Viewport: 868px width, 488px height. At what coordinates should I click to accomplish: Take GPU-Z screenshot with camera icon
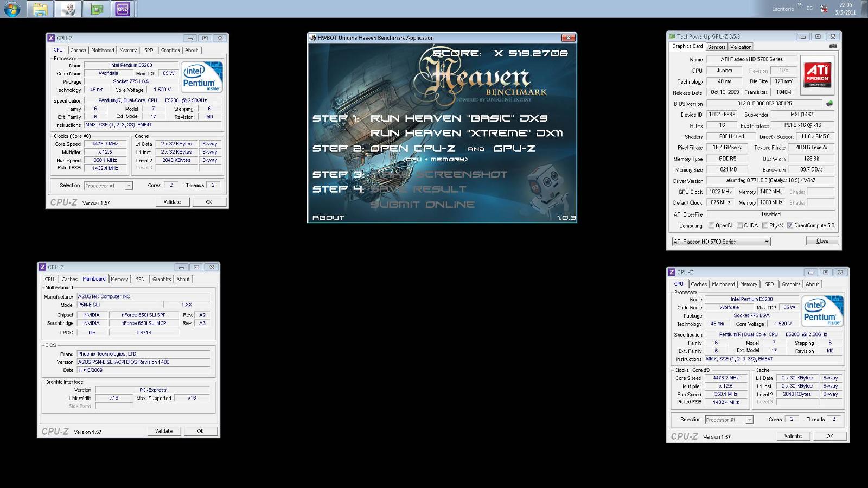[833, 46]
